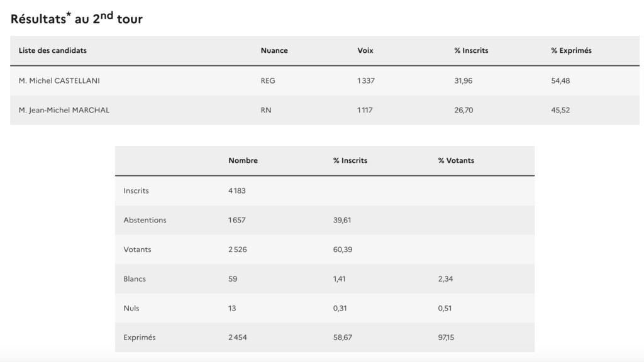Image resolution: width=644 pixels, height=362 pixels.
Task: Select candidate M. Jean-Michel MARCHAL
Action: [64, 110]
